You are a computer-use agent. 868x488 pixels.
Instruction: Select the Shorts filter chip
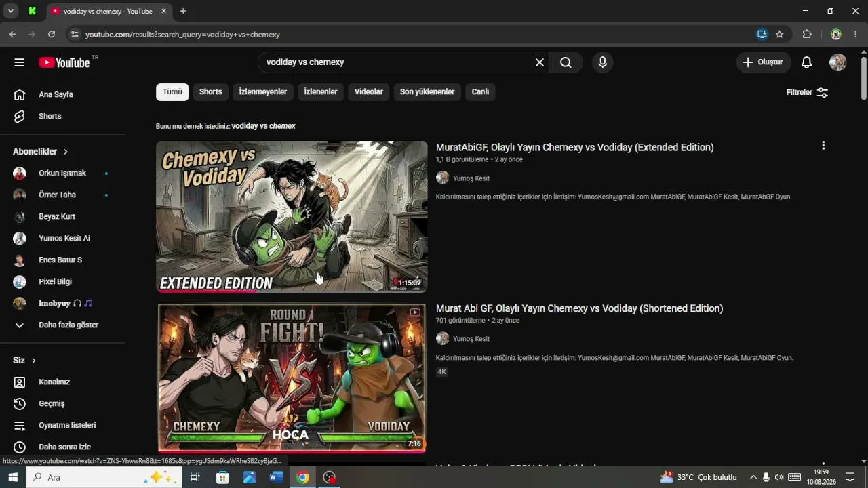[x=210, y=92]
